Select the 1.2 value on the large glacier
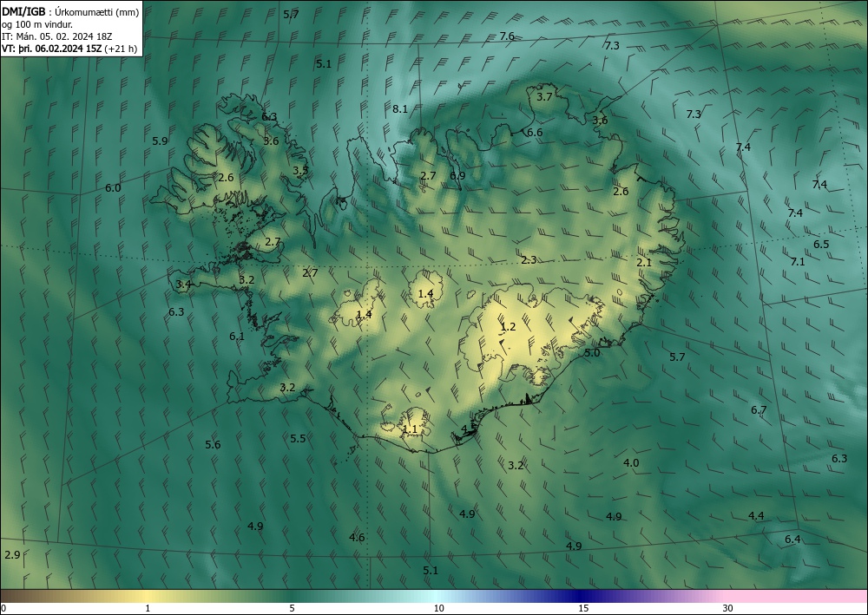Screen dimensions: 868x615 (508, 327)
